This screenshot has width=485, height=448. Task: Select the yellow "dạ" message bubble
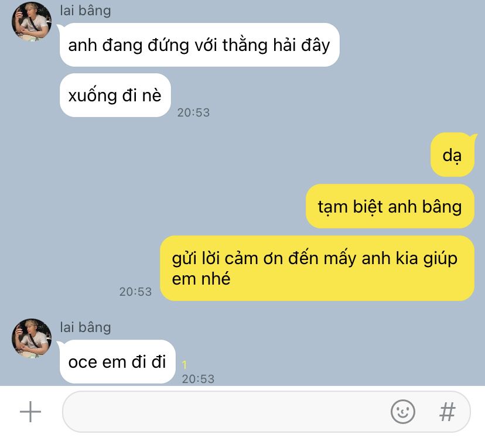pos(452,155)
